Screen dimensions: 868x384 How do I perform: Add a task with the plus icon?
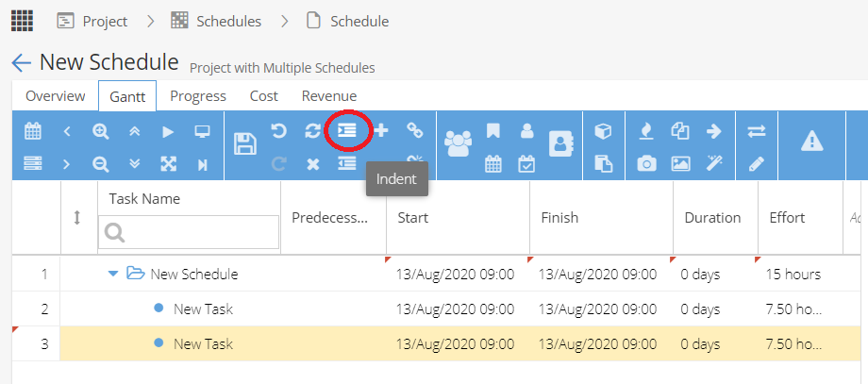point(381,130)
